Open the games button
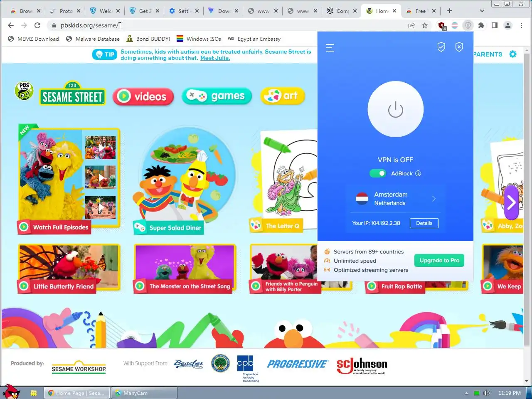The image size is (532, 399). pyautogui.click(x=217, y=96)
